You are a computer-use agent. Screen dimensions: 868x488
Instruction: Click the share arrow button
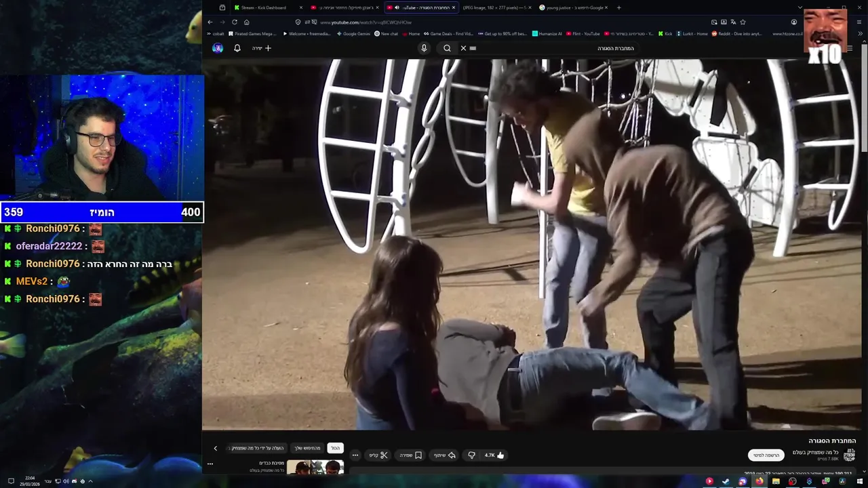pos(445,455)
